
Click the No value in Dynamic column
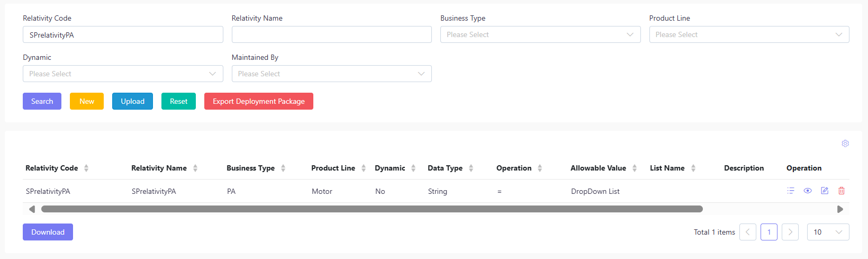click(380, 191)
